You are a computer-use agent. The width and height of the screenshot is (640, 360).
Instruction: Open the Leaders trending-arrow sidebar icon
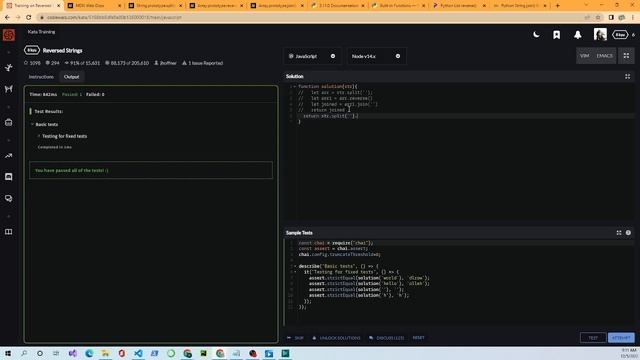[9, 156]
